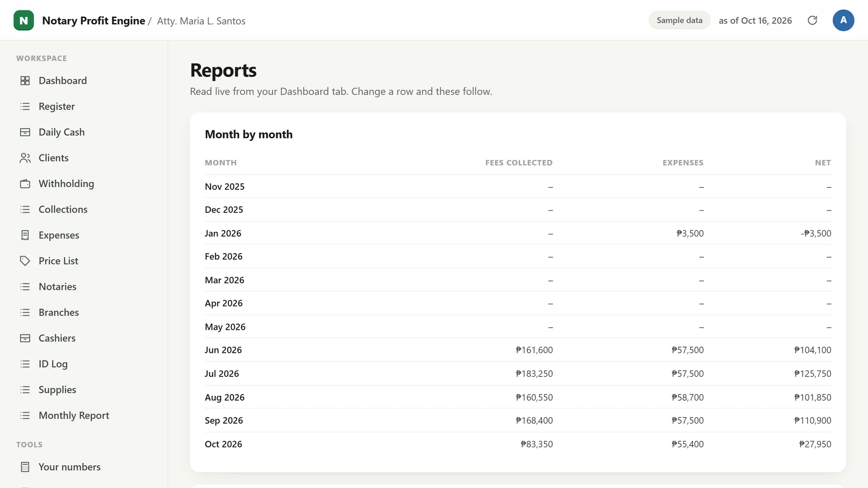
Task: Click the Monthly Report list icon
Action: click(x=25, y=415)
